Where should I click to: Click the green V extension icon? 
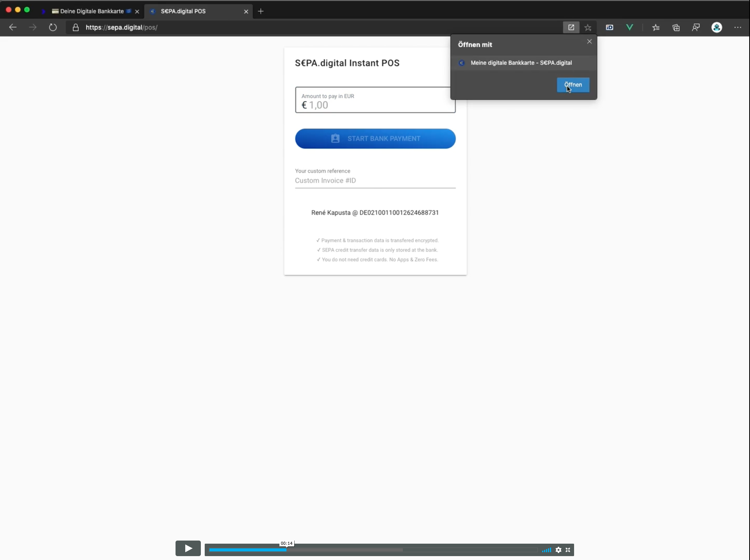point(629,27)
